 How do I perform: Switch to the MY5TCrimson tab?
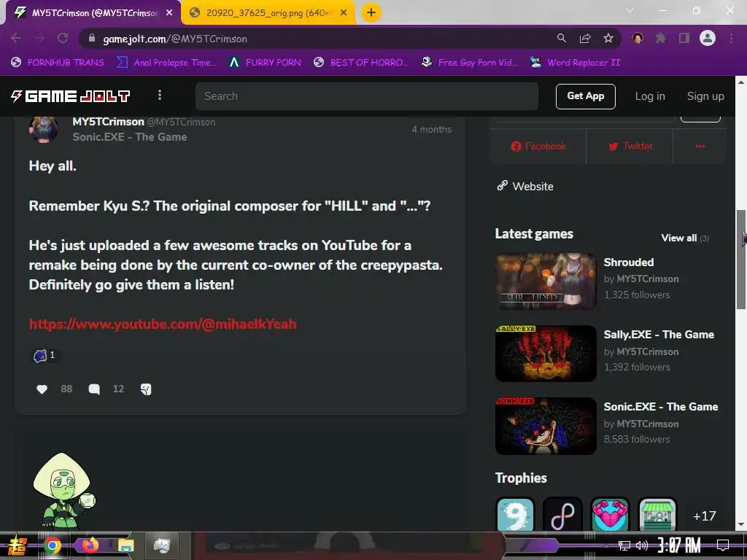93,13
